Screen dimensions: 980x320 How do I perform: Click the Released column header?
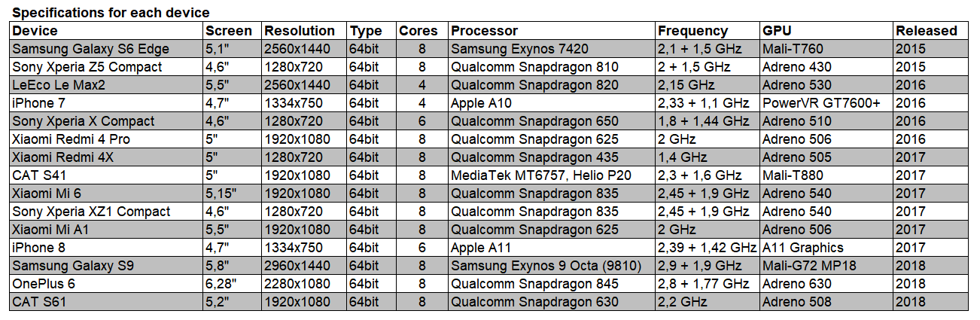(931, 31)
